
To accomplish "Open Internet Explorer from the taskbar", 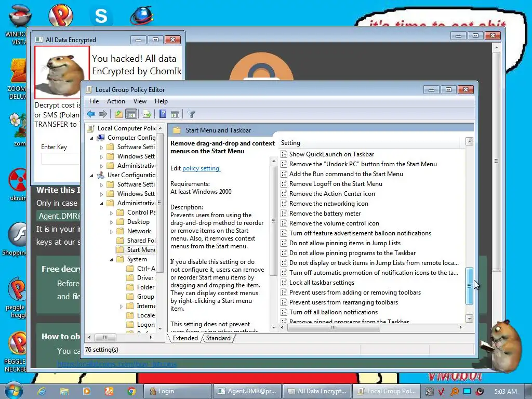I will (42, 391).
